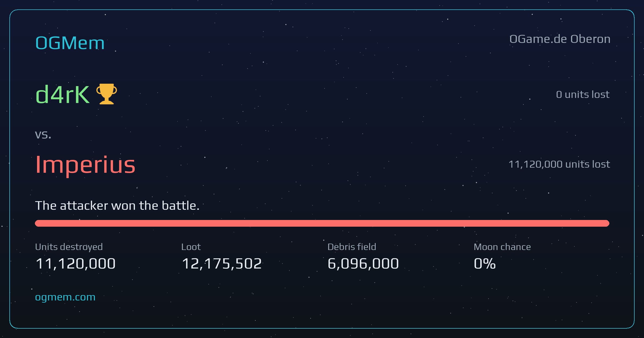This screenshot has width=644, height=338.
Task: Click the Moon chance label
Action: [502, 247]
